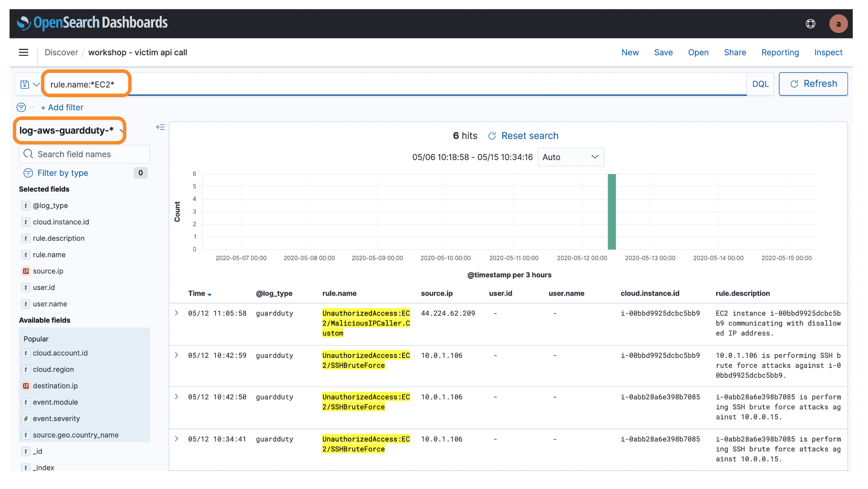Open the Reporting menu
Viewport: 868px width, 489px height.
(x=780, y=52)
